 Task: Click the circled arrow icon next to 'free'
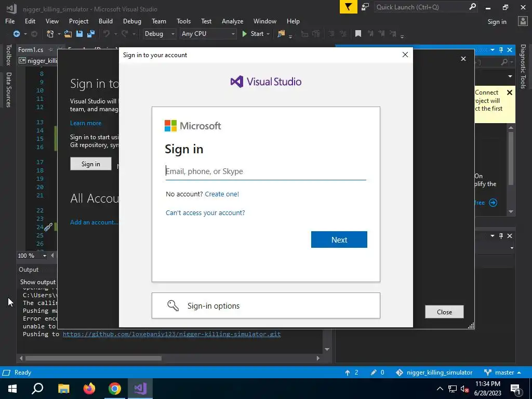(x=493, y=203)
